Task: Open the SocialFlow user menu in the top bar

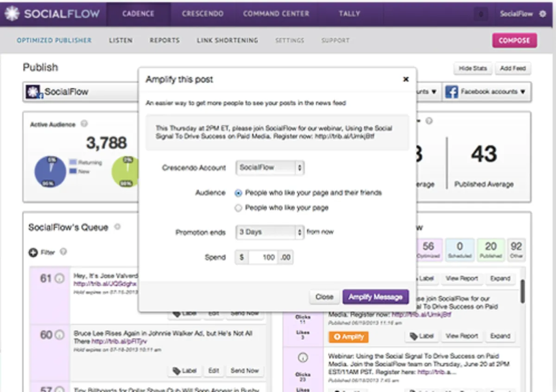Action: (x=516, y=14)
